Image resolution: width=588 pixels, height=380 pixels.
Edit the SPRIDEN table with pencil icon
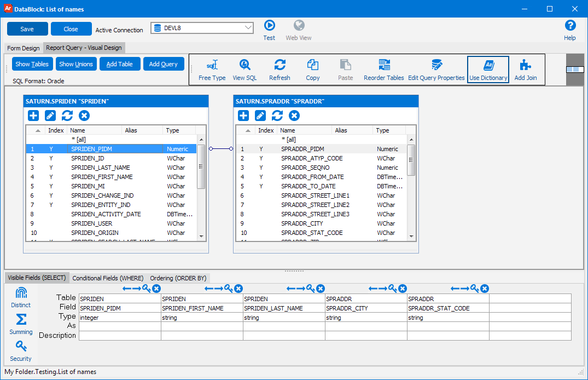click(50, 116)
